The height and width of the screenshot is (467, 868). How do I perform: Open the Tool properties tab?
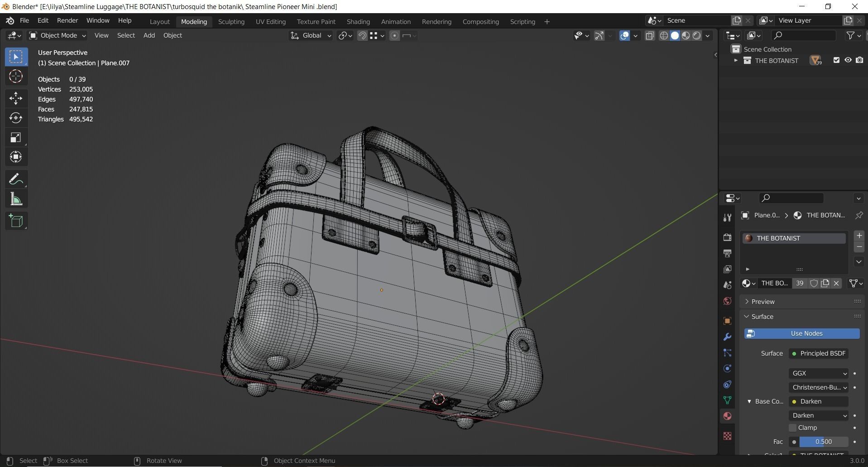[x=727, y=217]
